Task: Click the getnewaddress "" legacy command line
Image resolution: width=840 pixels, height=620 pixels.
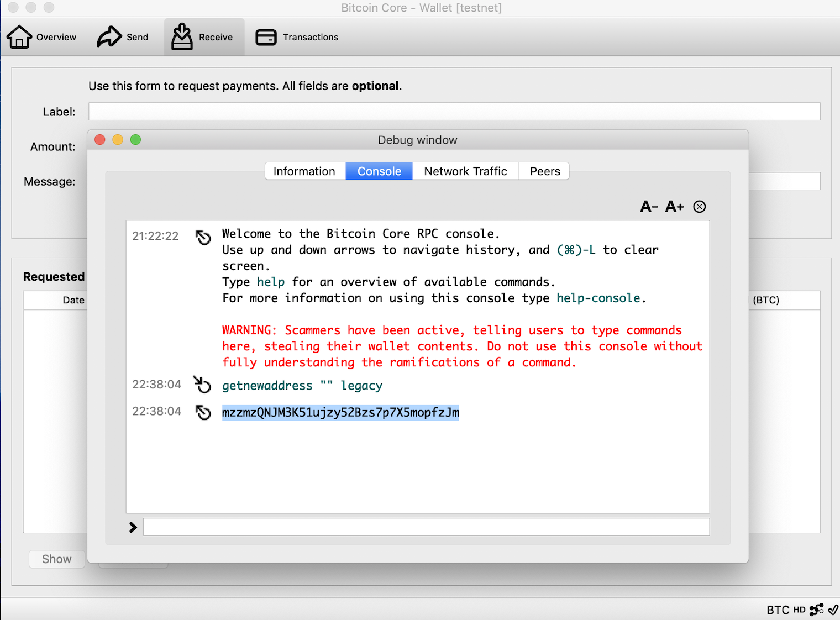Action: 302,386
